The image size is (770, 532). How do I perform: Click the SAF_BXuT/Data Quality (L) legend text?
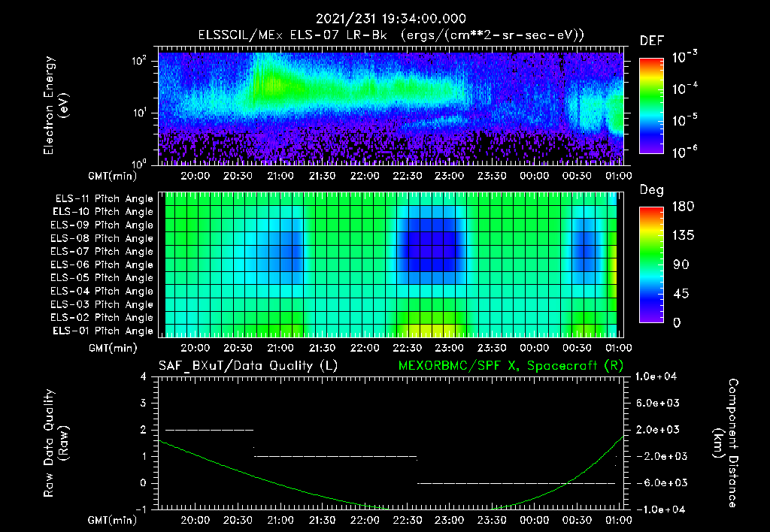tap(248, 366)
